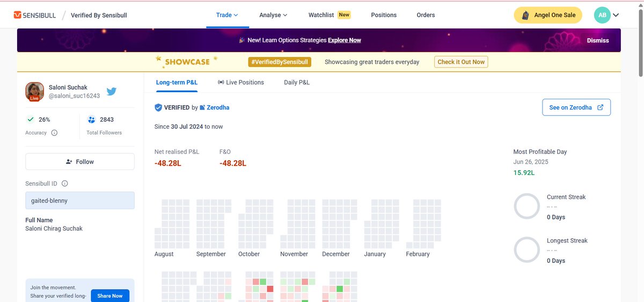Click the Showcase banner logo
The height and width of the screenshot is (302, 644).
187,61
